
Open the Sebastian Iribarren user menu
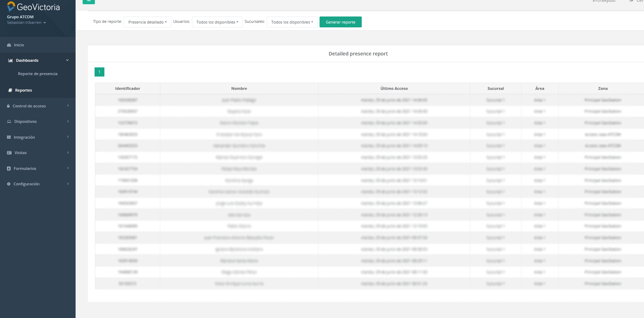[x=26, y=23]
